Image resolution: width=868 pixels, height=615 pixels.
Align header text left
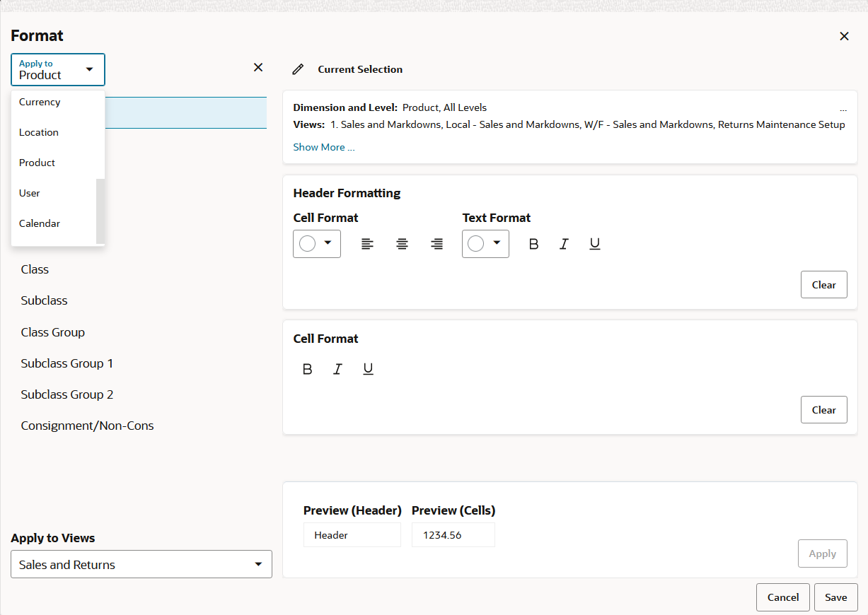pyautogui.click(x=367, y=244)
